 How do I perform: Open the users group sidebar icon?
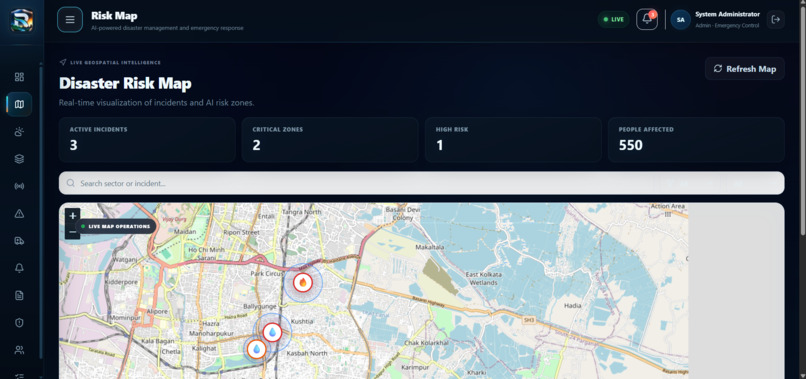[x=19, y=350]
